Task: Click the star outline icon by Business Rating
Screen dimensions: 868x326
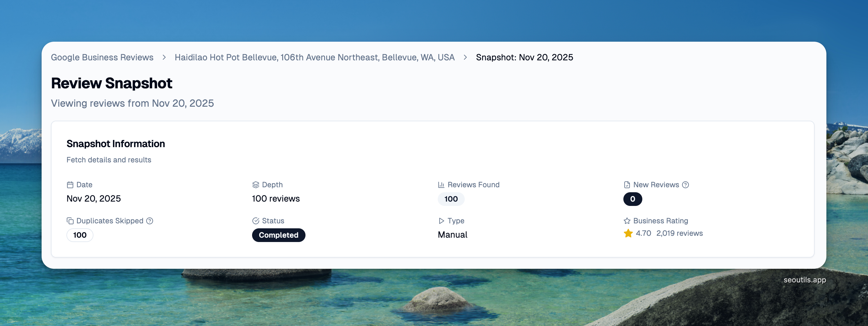Action: (627, 221)
